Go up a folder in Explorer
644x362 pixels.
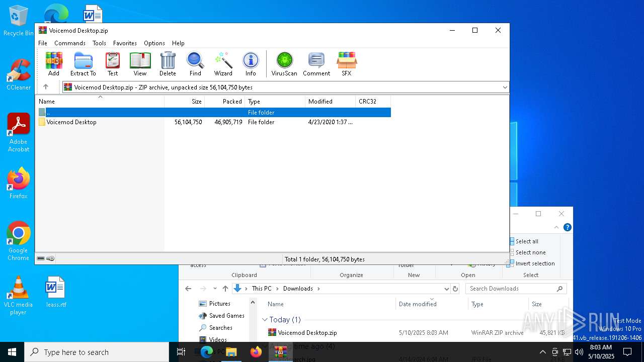coord(225,289)
